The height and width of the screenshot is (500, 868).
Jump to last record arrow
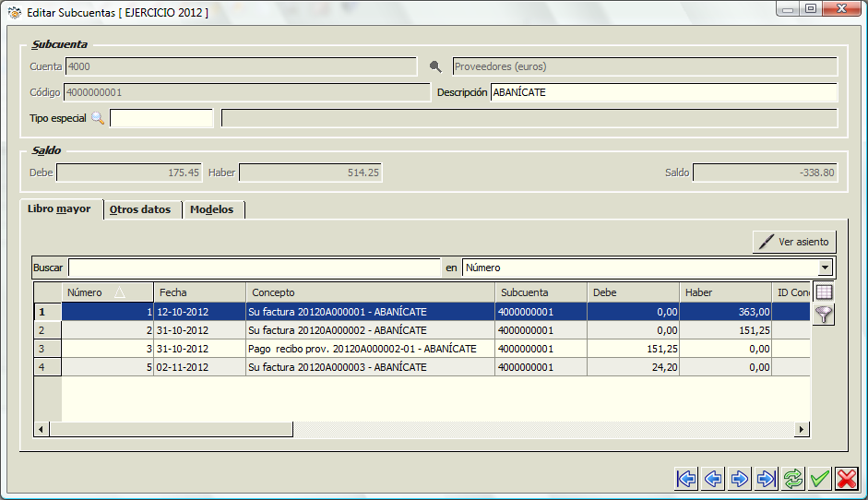767,479
